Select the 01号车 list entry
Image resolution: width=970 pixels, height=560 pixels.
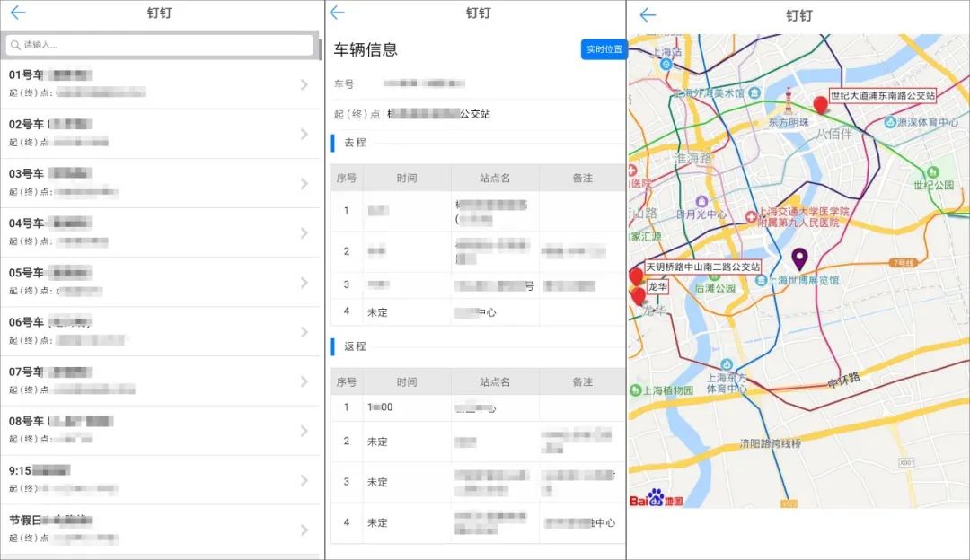coord(160,84)
